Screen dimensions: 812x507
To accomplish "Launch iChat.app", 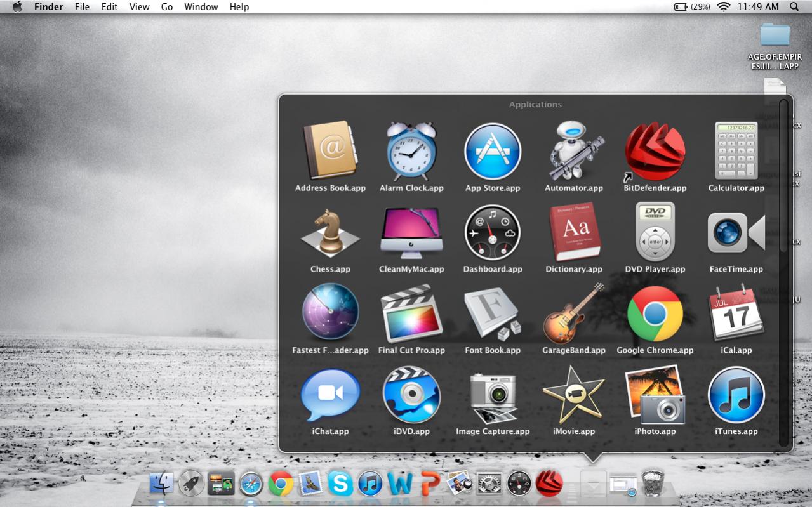I will (330, 395).
